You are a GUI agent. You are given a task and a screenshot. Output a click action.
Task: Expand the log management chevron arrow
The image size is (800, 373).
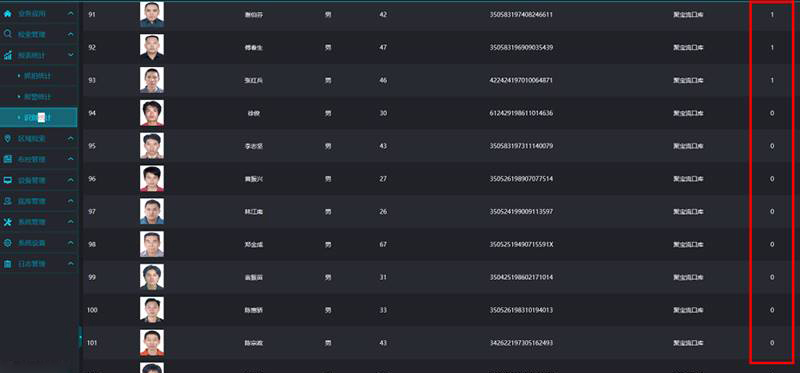click(x=71, y=264)
